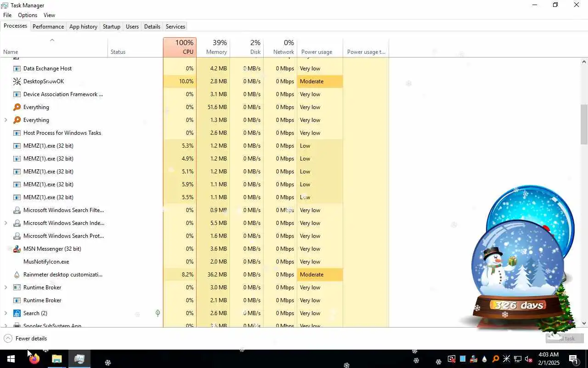
Task: Click the process list vertical scrollbar thumb
Action: (584, 124)
